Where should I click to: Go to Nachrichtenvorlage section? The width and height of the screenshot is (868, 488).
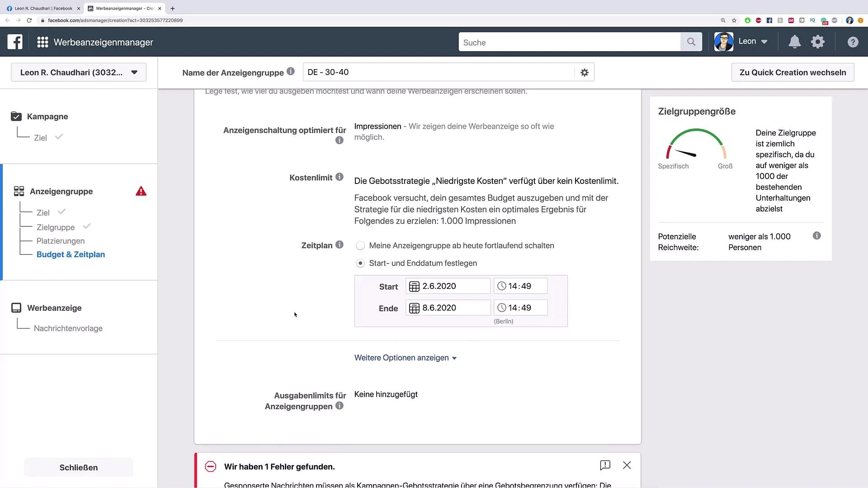pyautogui.click(x=68, y=328)
